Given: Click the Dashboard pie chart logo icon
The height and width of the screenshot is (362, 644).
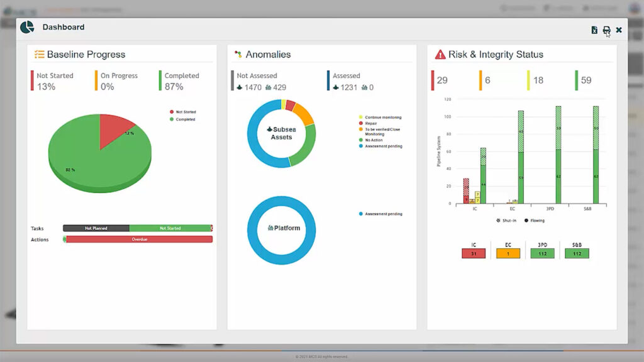Looking at the screenshot, I should coord(27,28).
